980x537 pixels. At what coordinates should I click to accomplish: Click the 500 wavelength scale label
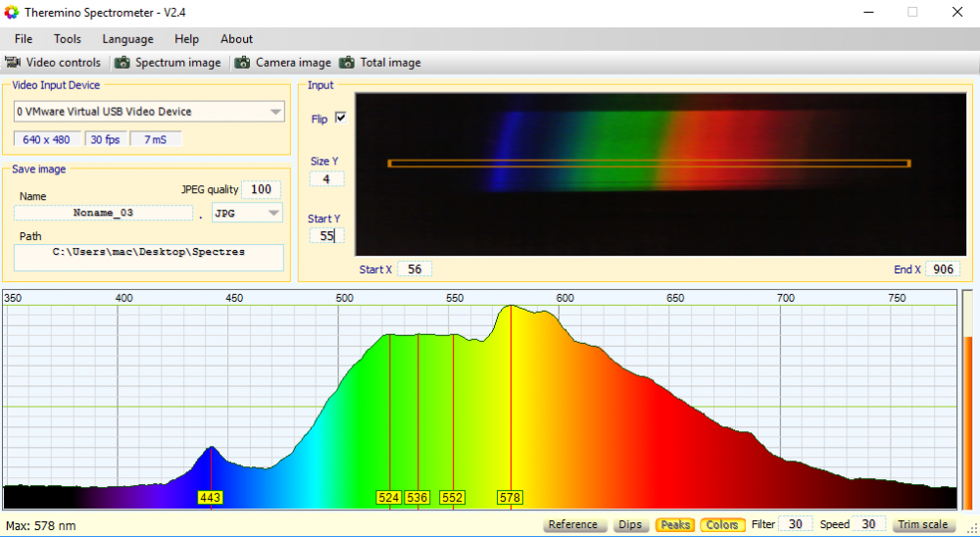(344, 298)
